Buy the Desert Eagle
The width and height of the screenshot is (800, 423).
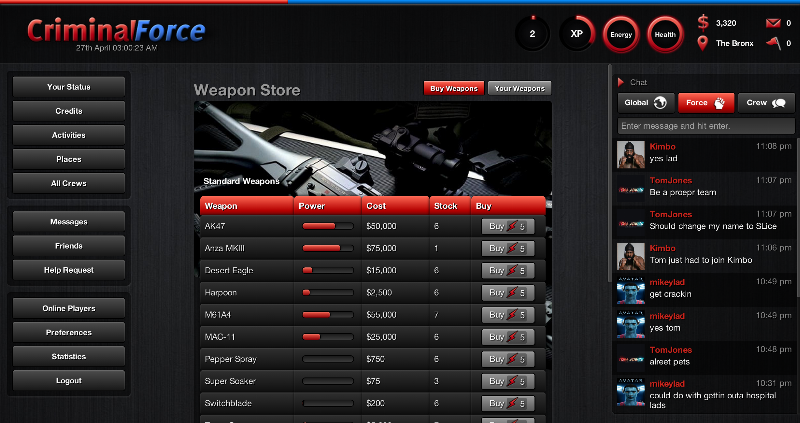(508, 270)
